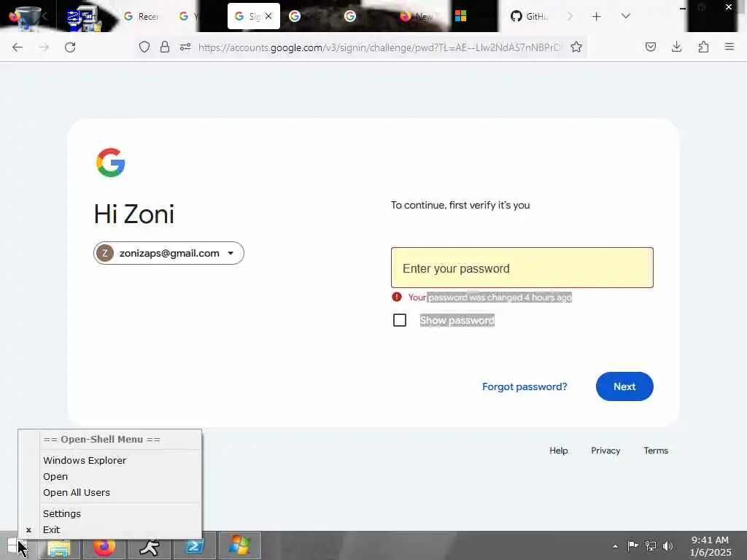This screenshot has height=560, width=747.
Task: Open the Privacy footer link
Action: click(605, 451)
